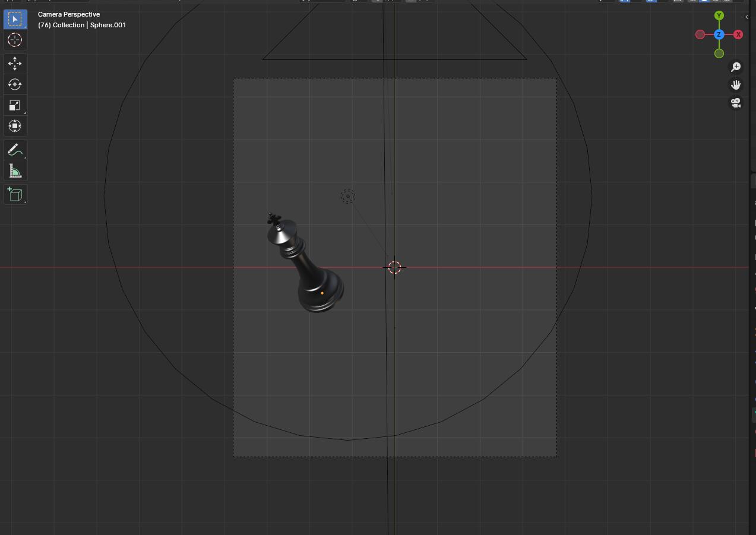Image resolution: width=756 pixels, height=535 pixels.
Task: Switch to the Scale tool
Action: [15, 106]
